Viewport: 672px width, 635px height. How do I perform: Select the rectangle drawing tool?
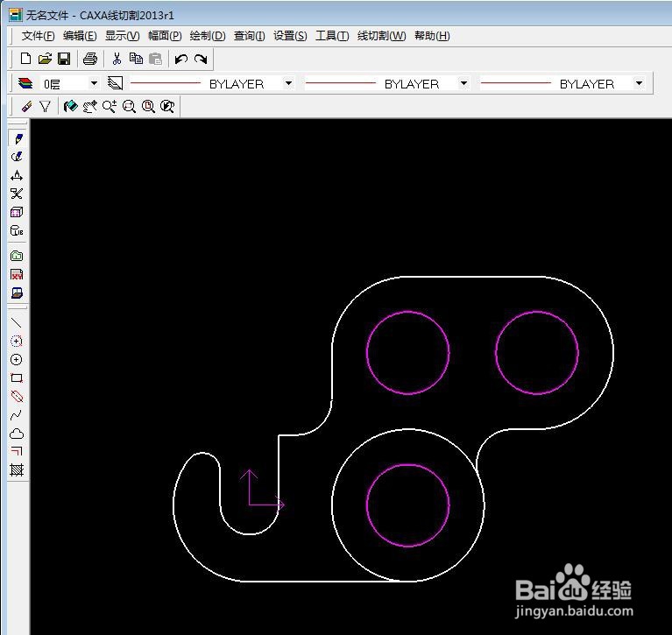point(17,377)
